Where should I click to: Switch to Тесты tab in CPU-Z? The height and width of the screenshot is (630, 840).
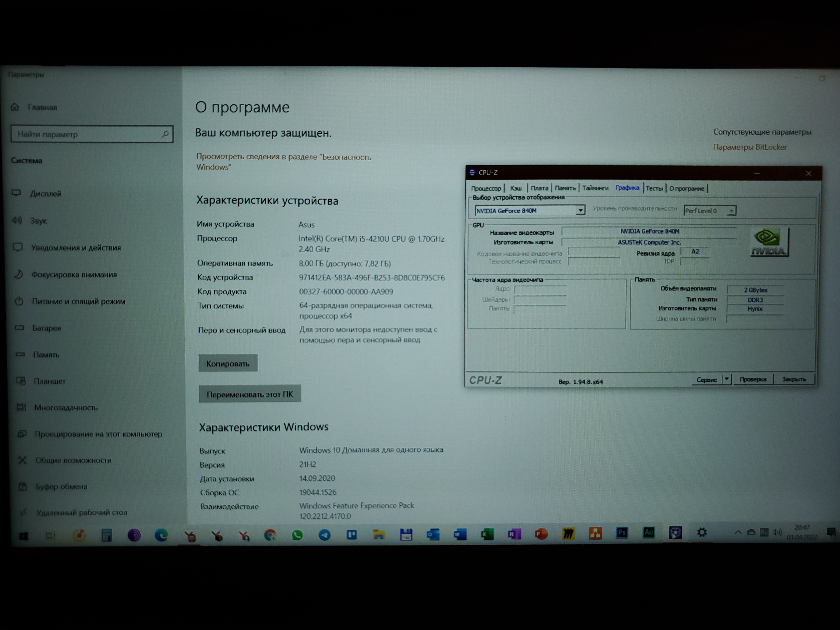pyautogui.click(x=654, y=188)
